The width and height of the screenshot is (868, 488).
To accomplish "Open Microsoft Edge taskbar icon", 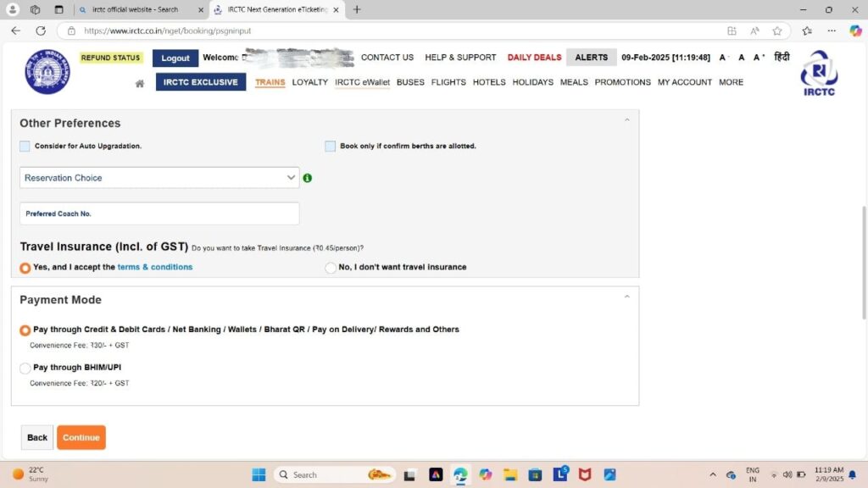I will click(x=460, y=474).
